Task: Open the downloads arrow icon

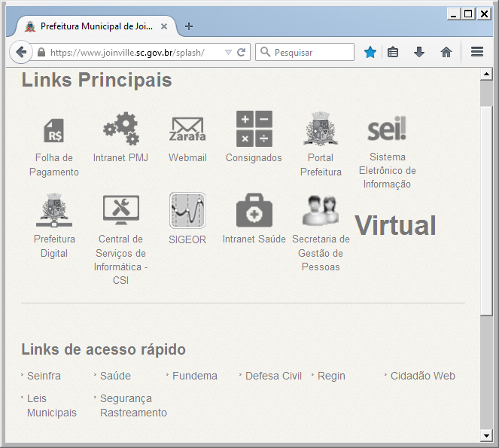Action: point(419,52)
